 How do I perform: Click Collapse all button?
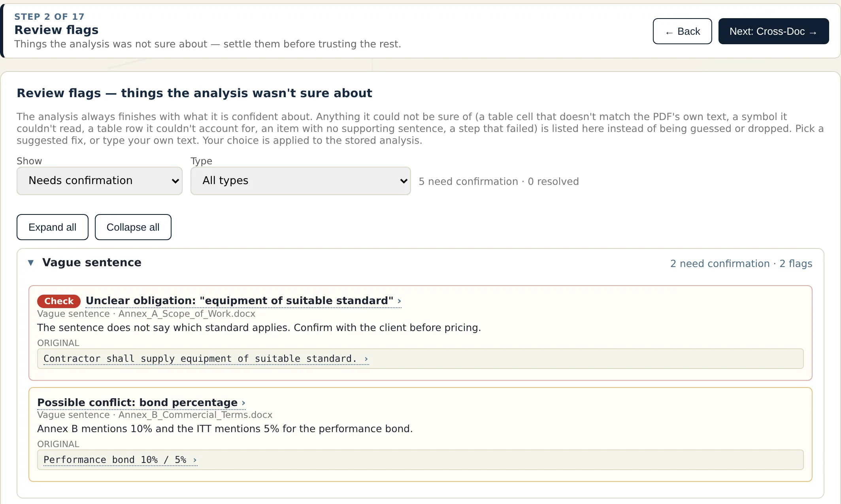[x=133, y=227]
